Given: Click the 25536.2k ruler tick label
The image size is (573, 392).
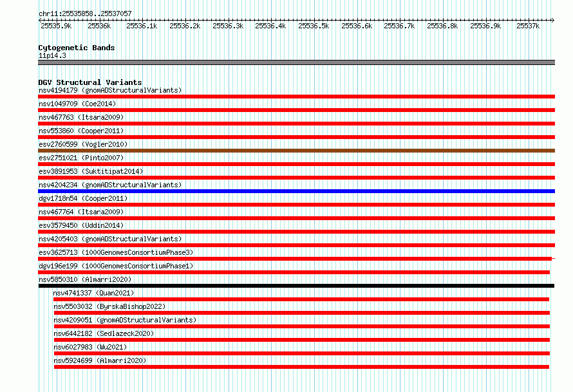Looking at the screenshot, I should point(185,26).
